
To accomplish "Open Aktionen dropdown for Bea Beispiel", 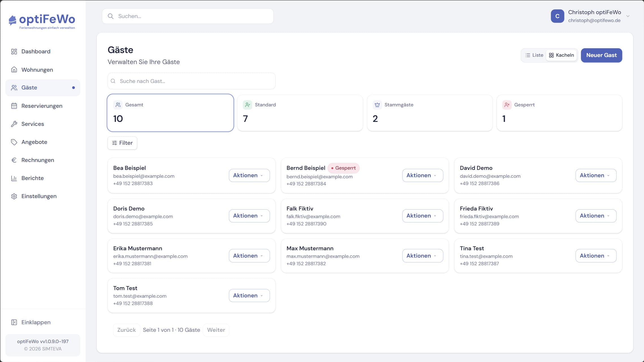I will click(x=249, y=175).
